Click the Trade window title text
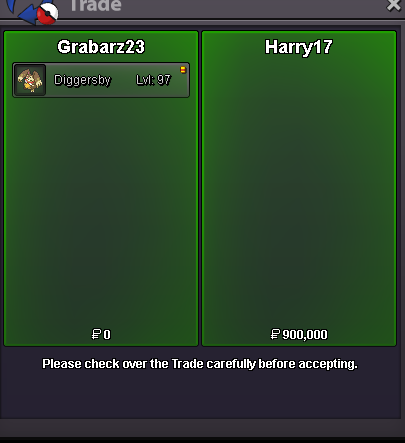405x443 pixels. tap(95, 5)
